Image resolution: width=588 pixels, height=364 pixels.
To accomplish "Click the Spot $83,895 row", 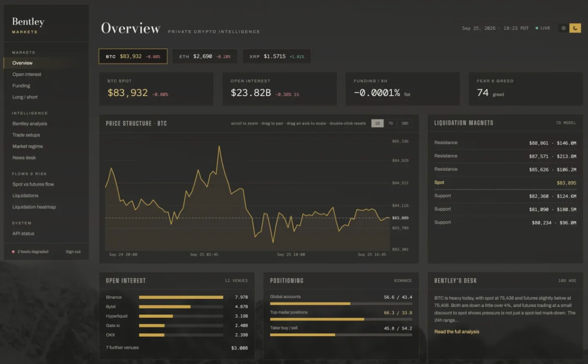I will (x=505, y=183).
